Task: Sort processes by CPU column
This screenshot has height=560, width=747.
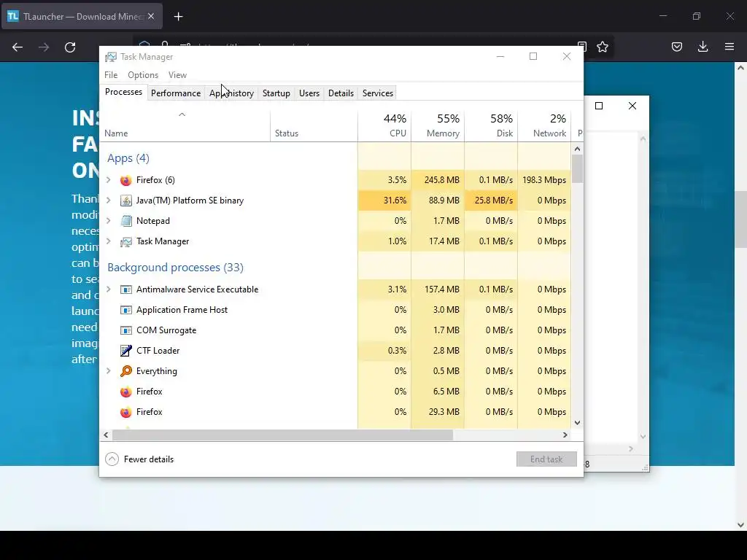Action: tap(384, 126)
